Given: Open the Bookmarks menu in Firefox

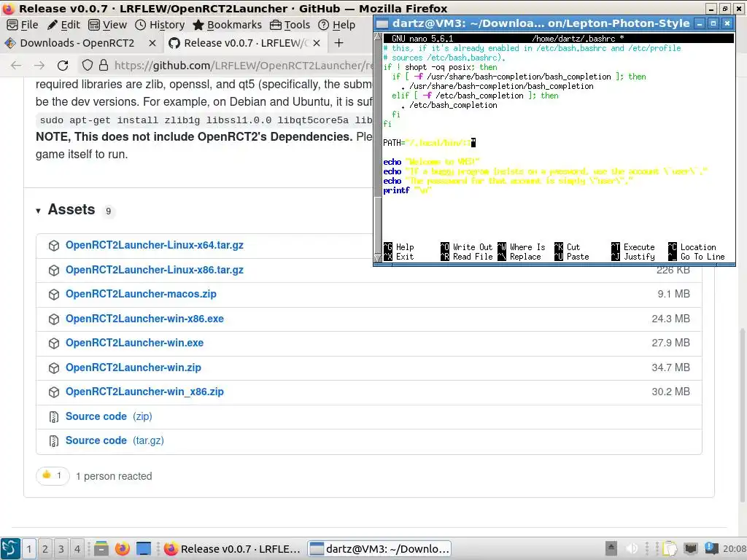Looking at the screenshot, I should (228, 25).
